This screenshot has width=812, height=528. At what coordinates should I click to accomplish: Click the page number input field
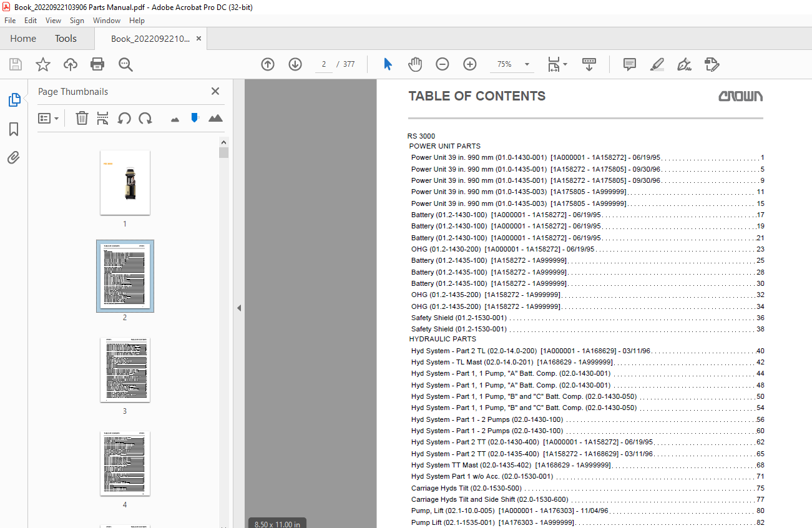pyautogui.click(x=324, y=64)
